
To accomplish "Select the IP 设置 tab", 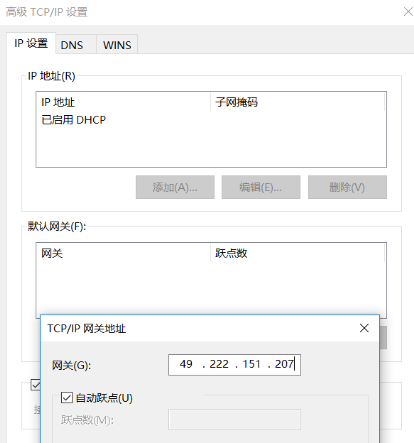I will (x=31, y=43).
